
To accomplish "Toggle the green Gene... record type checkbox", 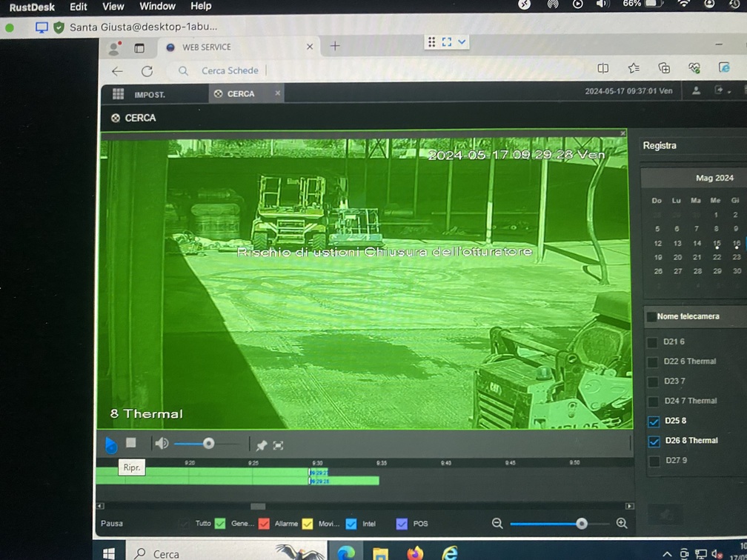I will click(x=220, y=523).
